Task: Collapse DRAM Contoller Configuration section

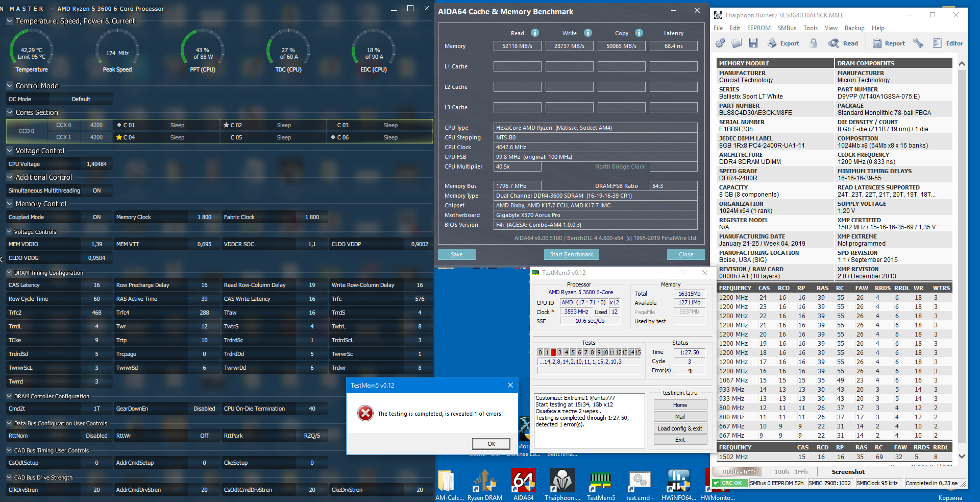Action: (x=9, y=396)
